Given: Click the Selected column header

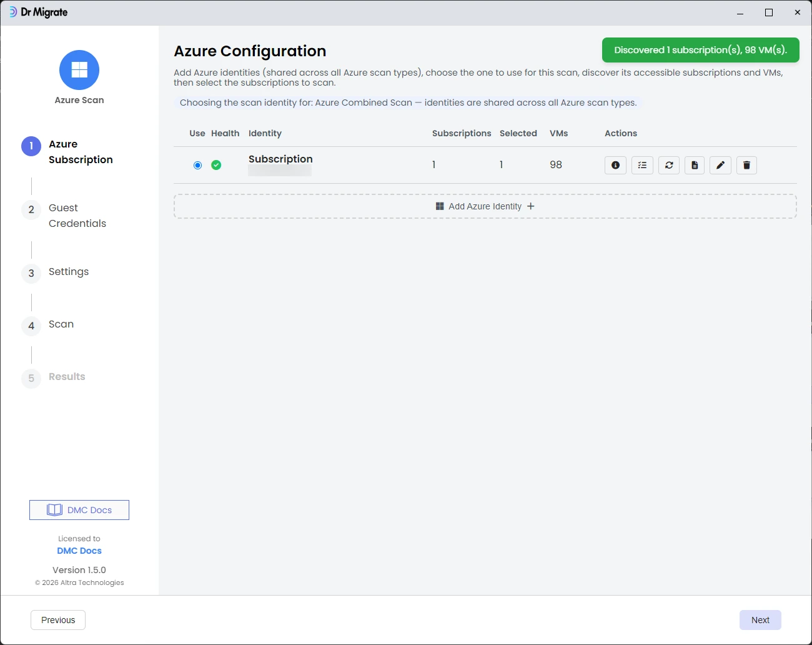Looking at the screenshot, I should [518, 133].
